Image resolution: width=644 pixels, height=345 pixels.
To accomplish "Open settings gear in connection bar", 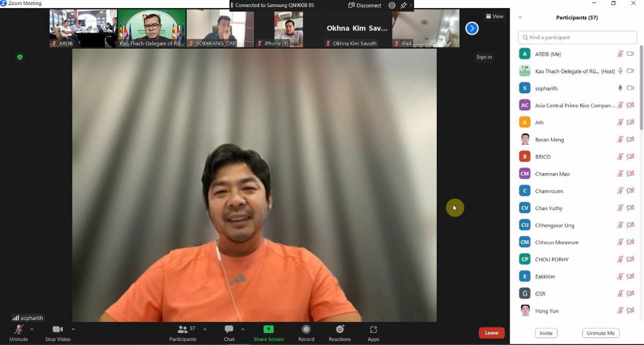I will pyautogui.click(x=392, y=6).
